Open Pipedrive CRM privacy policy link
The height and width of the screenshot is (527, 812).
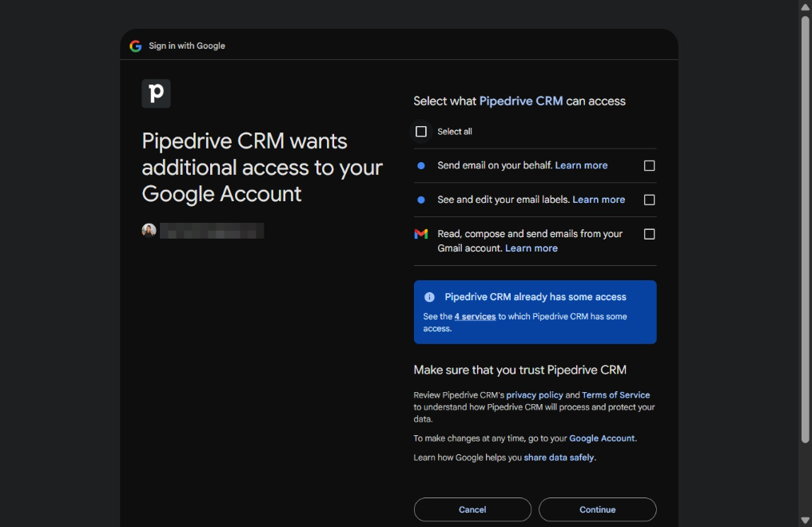point(535,395)
